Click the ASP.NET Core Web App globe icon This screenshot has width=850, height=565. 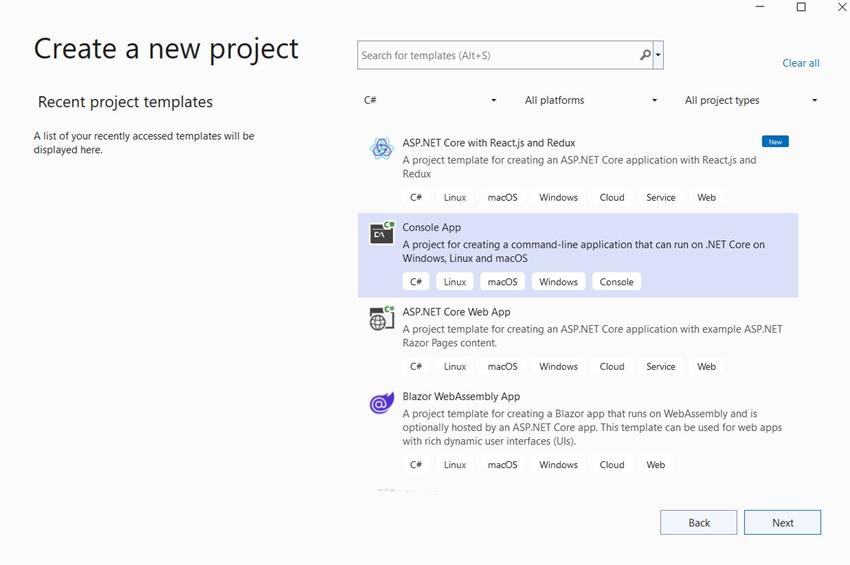[382, 318]
